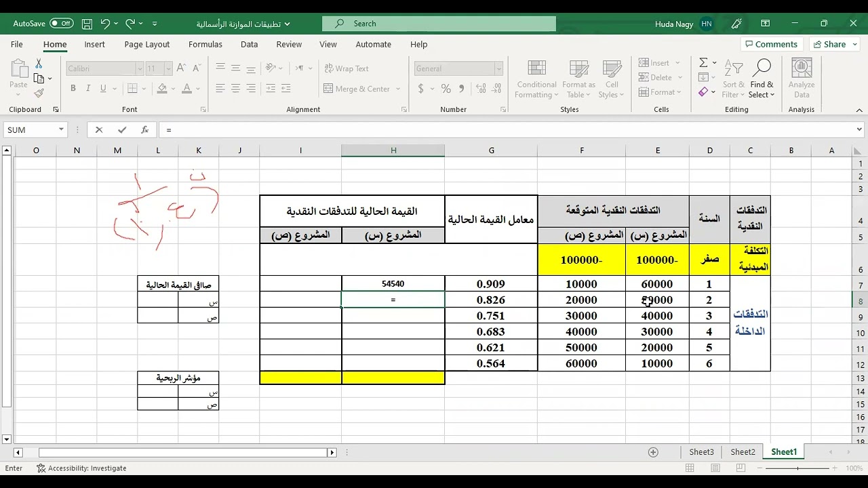Open the Automate tab
The height and width of the screenshot is (488, 868).
coord(373,44)
